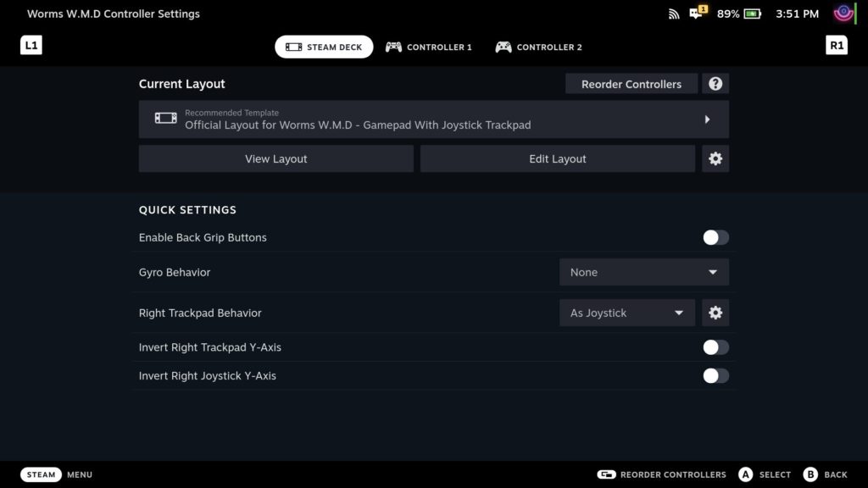868x488 pixels.
Task: Expand the Official Layout template row
Action: [433, 119]
